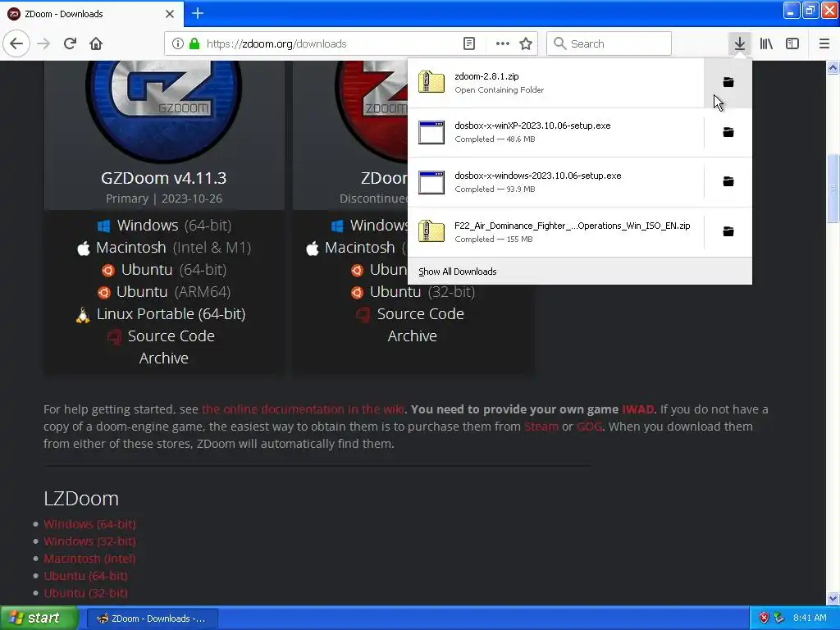840x630 pixels.
Task: Open F22_Air_Dominance_Fighter zip download entry
Action: [556, 231]
